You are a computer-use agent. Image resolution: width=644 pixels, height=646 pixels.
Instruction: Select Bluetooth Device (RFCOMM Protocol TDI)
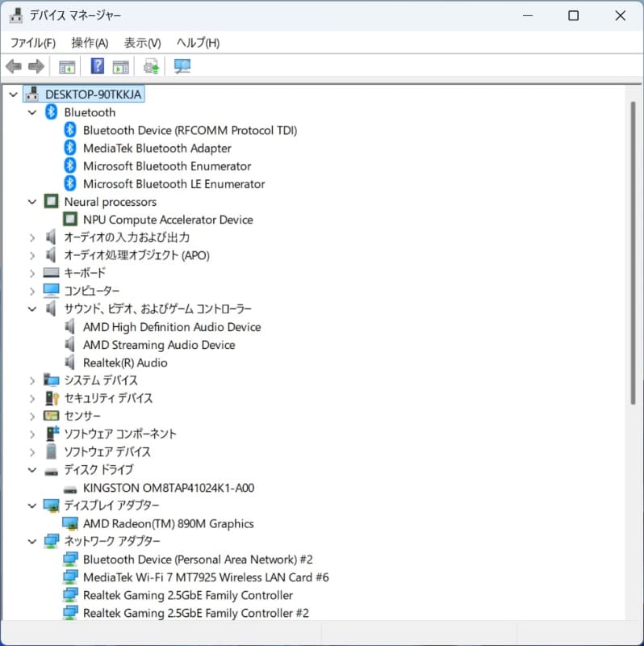190,130
